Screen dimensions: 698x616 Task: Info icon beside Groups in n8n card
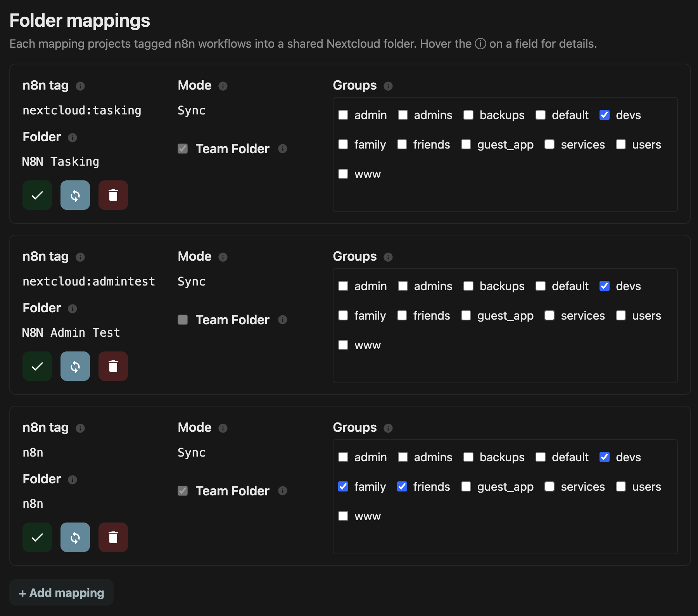[388, 428]
